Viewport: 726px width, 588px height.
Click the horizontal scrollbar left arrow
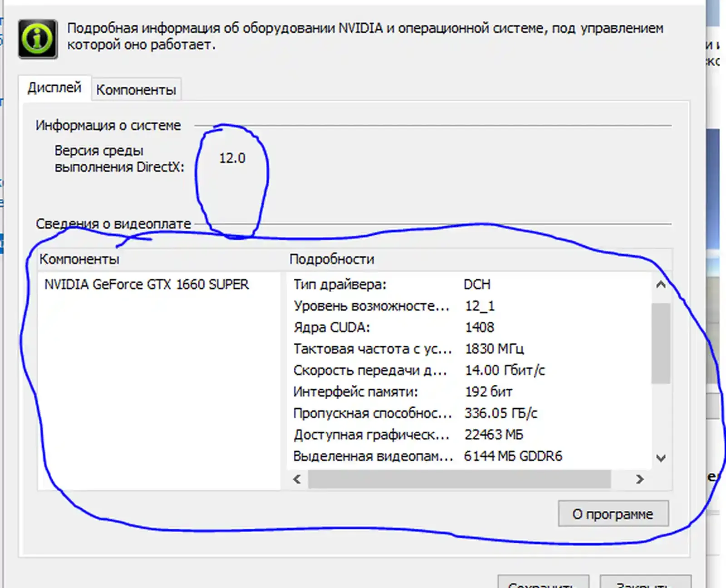(x=297, y=479)
